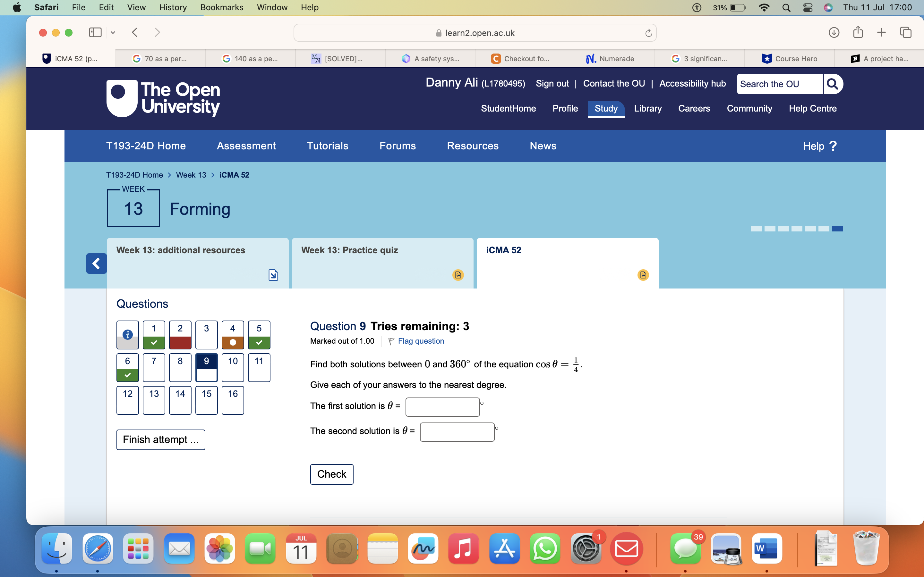Open Safari downloads icon
Image resolution: width=924 pixels, height=577 pixels.
[x=834, y=32]
